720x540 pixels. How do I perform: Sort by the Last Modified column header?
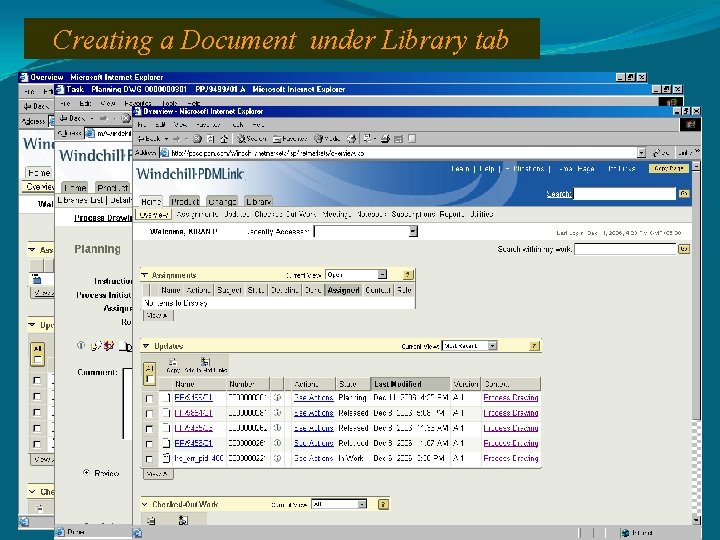(x=410, y=383)
